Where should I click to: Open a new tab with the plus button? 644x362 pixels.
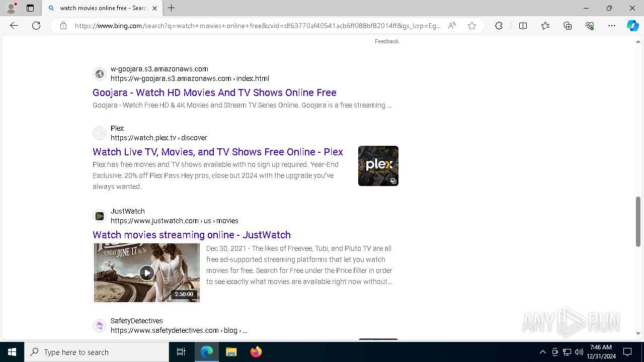coord(172,8)
